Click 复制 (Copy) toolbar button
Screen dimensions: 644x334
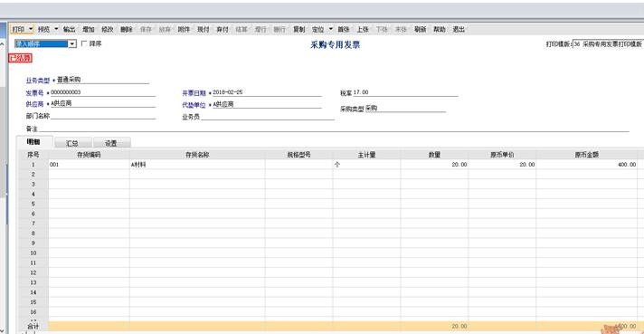tap(299, 29)
